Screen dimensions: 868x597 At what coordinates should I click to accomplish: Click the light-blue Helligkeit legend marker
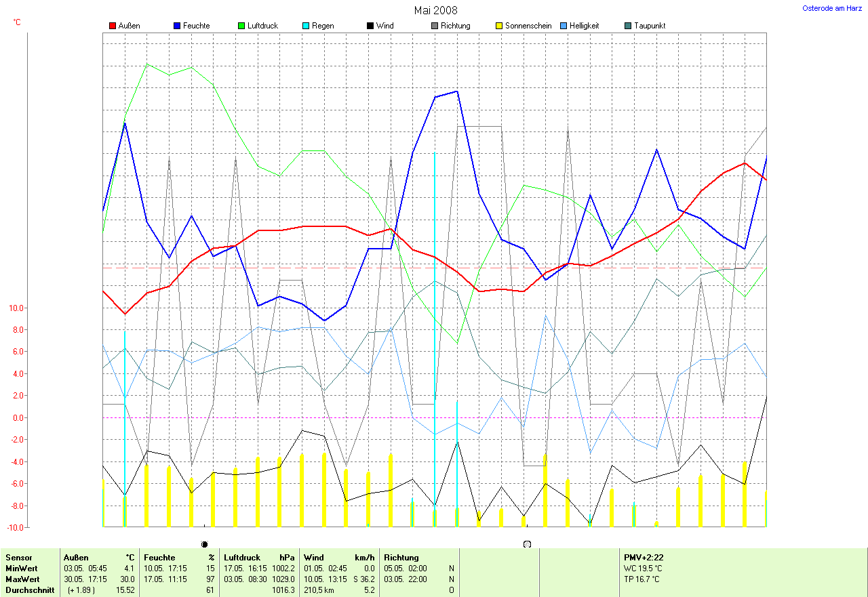[564, 26]
